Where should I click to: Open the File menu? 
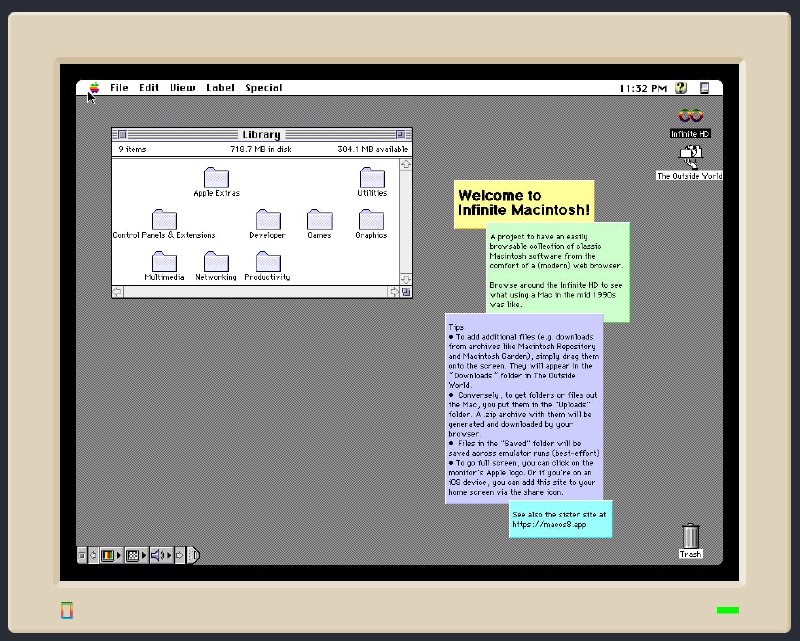(119, 88)
